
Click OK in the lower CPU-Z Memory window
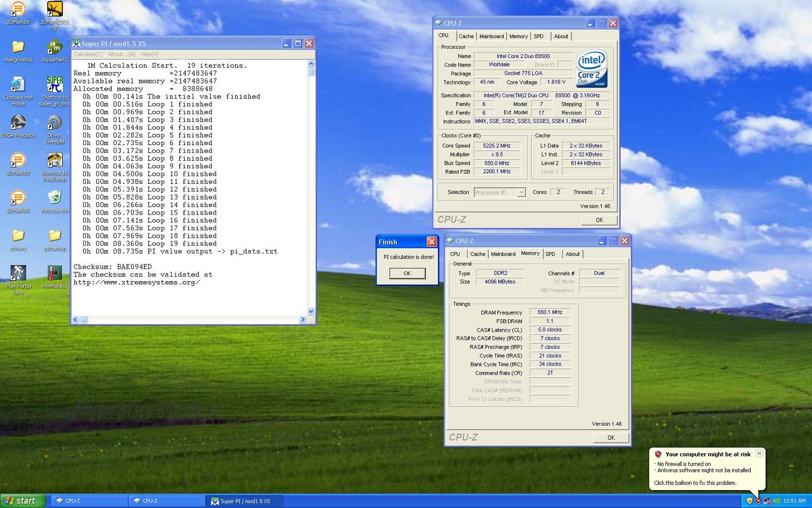point(611,438)
